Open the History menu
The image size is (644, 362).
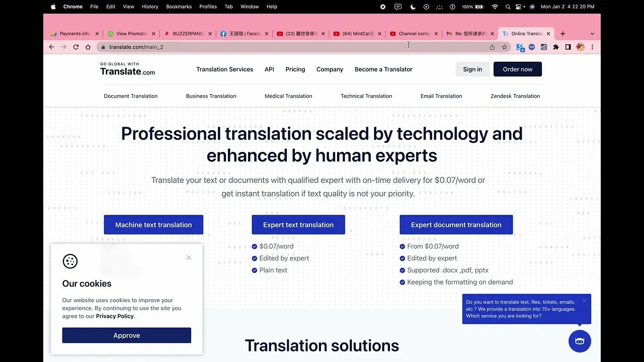150,7
